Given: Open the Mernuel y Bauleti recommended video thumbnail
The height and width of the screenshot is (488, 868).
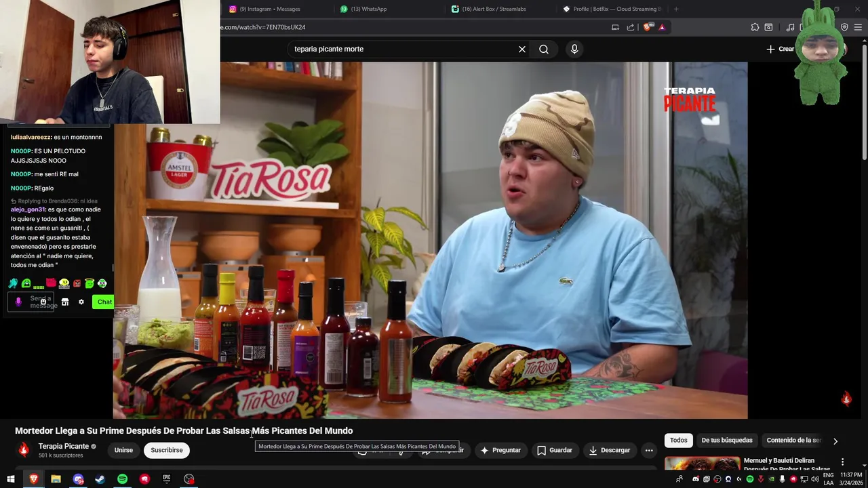Looking at the screenshot, I should click(x=703, y=464).
